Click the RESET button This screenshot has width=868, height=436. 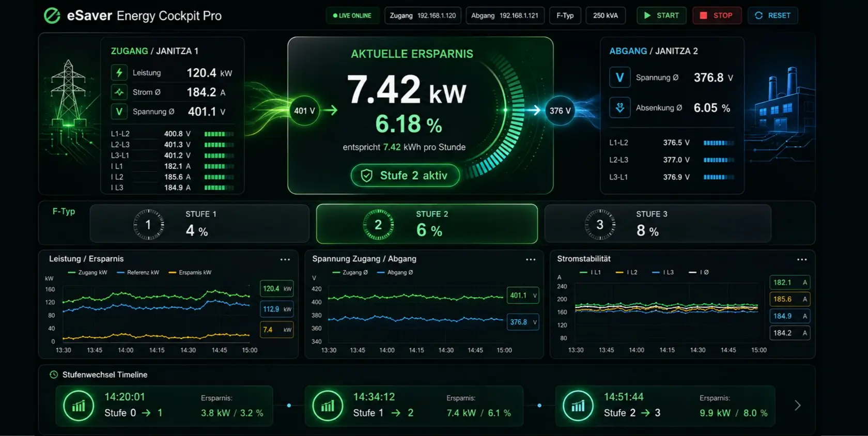click(x=772, y=15)
